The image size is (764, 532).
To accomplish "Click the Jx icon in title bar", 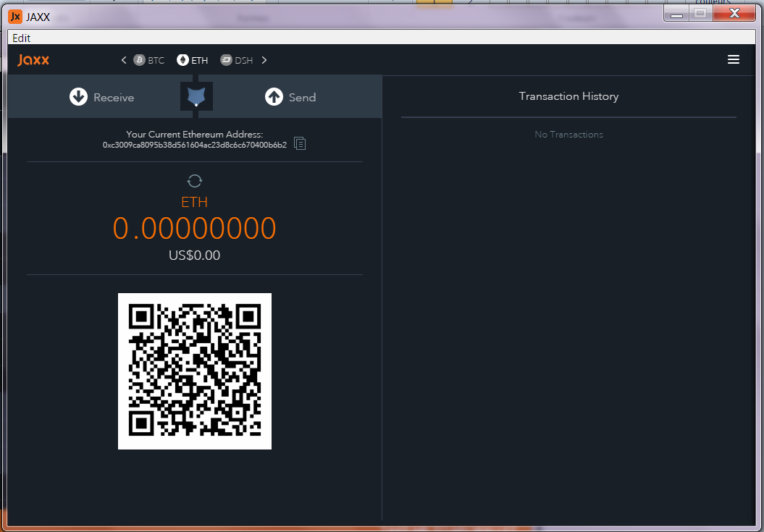I will pyautogui.click(x=15, y=17).
